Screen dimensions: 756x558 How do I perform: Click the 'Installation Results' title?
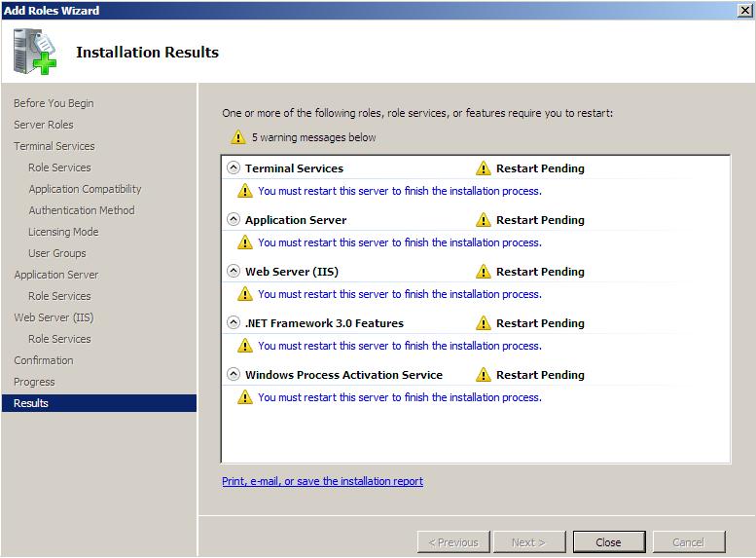(x=147, y=52)
